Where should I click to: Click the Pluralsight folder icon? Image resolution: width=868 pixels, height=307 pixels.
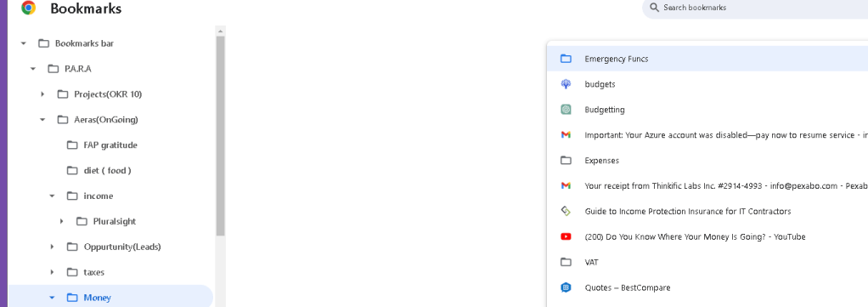pyautogui.click(x=82, y=222)
